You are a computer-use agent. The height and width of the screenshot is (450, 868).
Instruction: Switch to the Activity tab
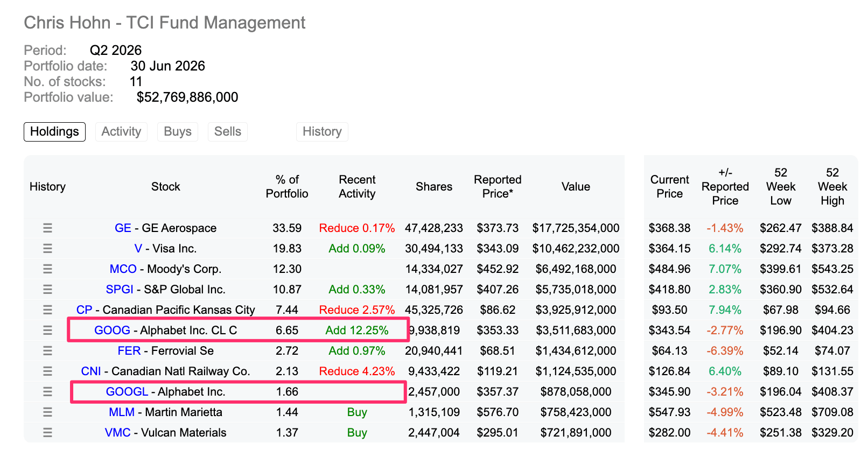point(121,132)
